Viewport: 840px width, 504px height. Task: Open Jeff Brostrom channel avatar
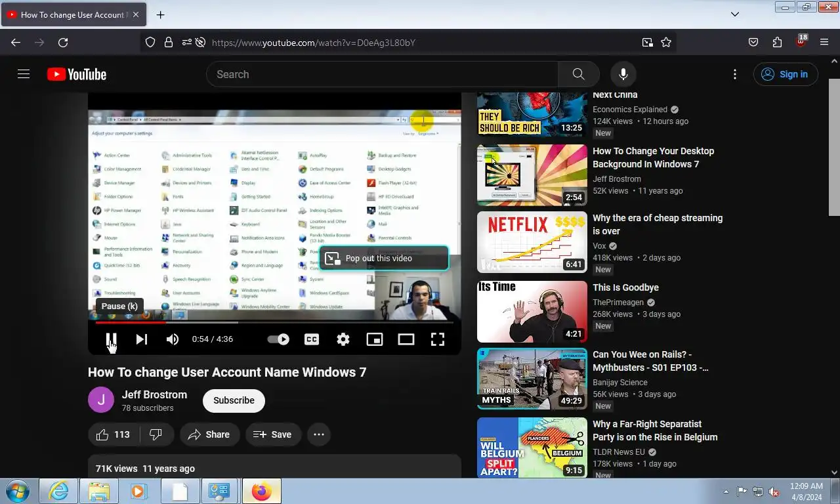pyautogui.click(x=101, y=400)
